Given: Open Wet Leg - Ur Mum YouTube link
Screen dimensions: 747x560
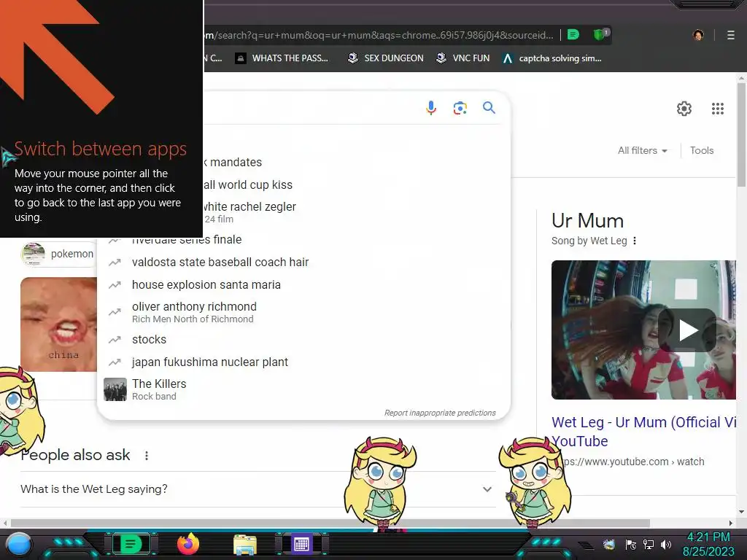Looking at the screenshot, I should (643, 432).
